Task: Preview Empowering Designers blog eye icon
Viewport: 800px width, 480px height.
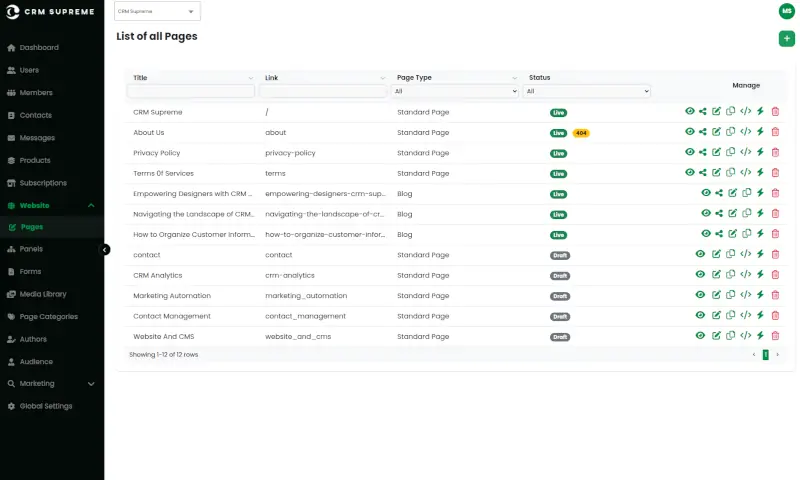Action: click(x=706, y=193)
